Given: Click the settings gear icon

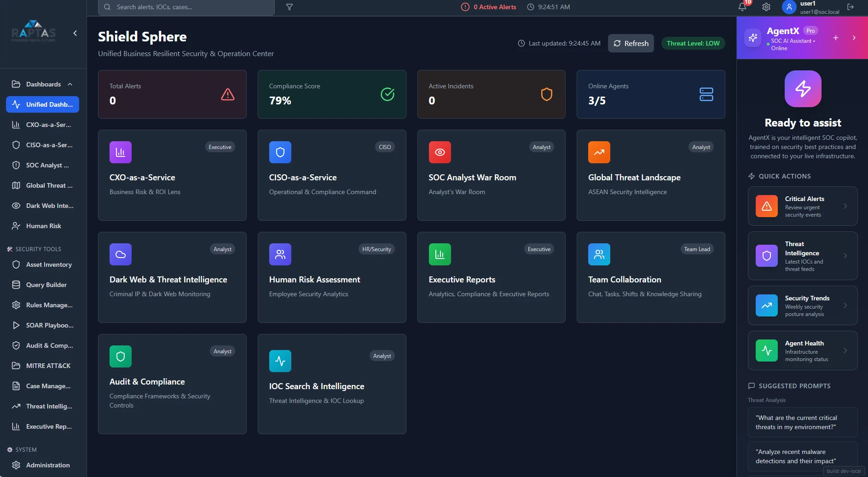Looking at the screenshot, I should pos(766,7).
